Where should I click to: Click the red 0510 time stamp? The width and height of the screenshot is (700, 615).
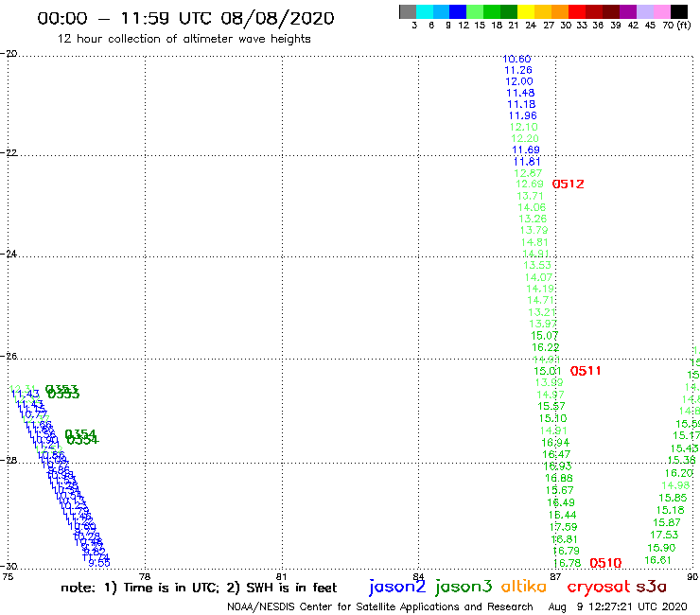pyautogui.click(x=605, y=563)
